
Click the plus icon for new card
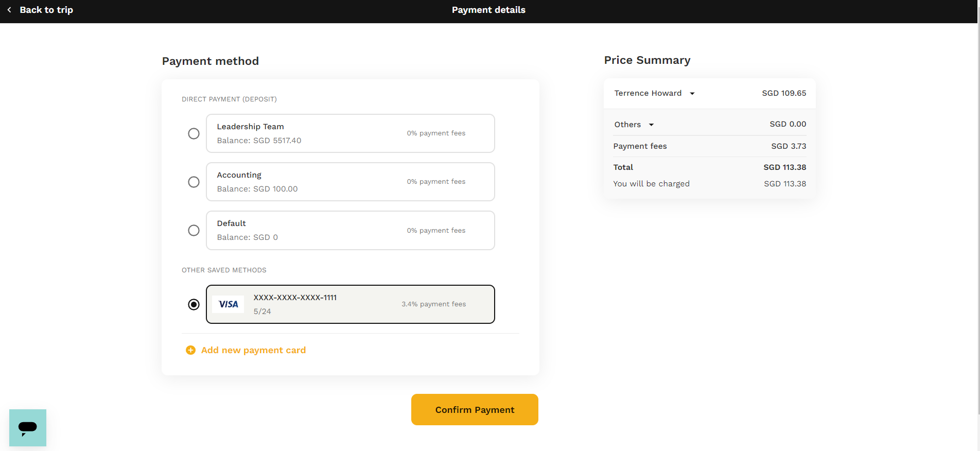point(190,350)
